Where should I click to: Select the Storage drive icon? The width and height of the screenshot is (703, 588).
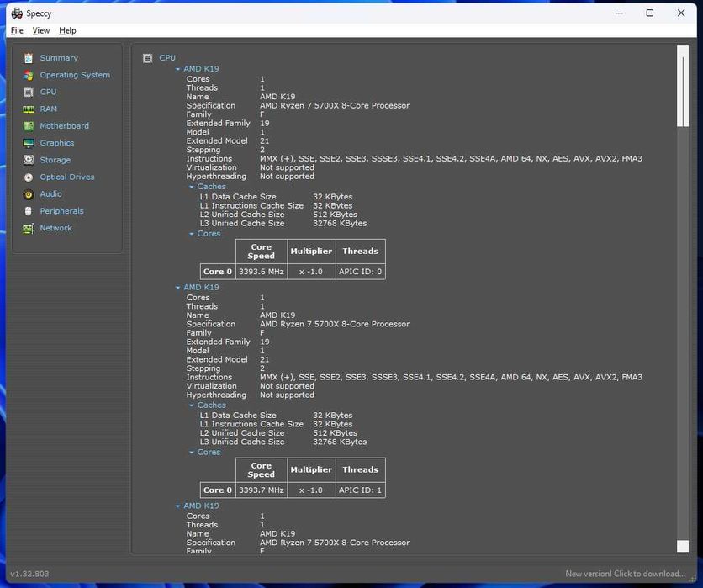pos(29,160)
